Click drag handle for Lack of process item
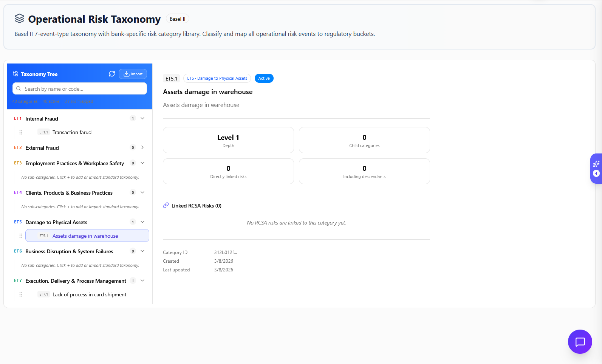The width and height of the screenshot is (602, 364). [x=21, y=294]
